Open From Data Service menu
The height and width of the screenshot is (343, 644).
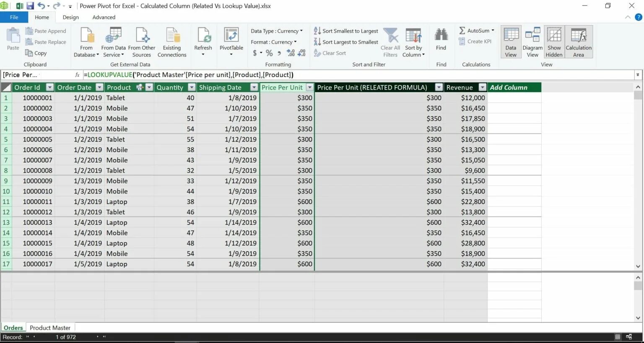(x=113, y=42)
